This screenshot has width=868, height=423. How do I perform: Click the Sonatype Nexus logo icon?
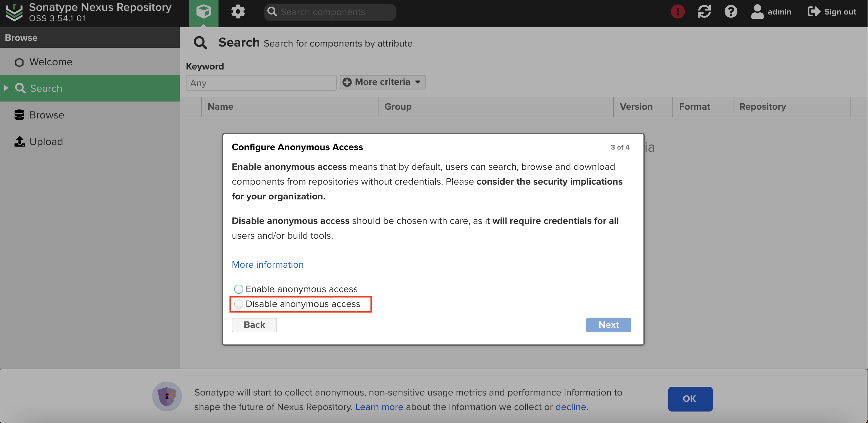coord(14,12)
